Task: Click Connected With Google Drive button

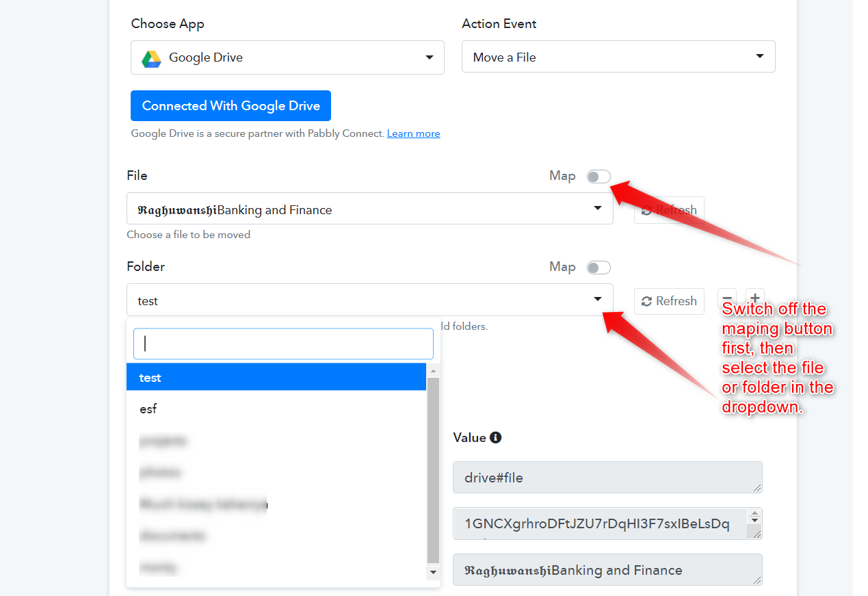Action: click(x=231, y=106)
